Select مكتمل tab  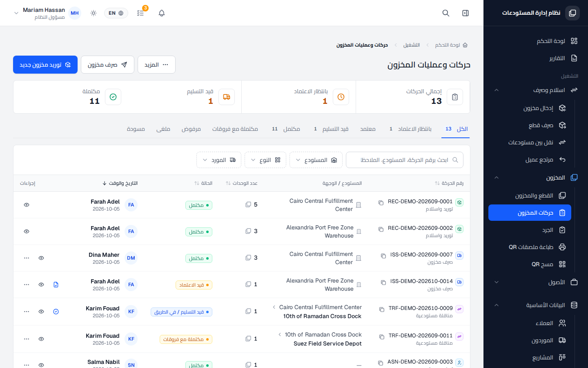(x=286, y=129)
